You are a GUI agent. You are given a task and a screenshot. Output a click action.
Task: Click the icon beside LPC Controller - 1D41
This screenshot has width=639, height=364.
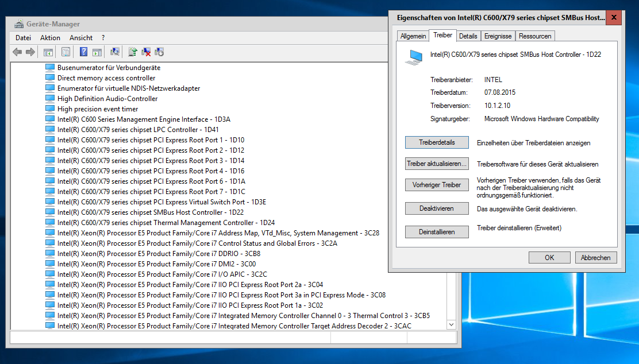click(50, 129)
